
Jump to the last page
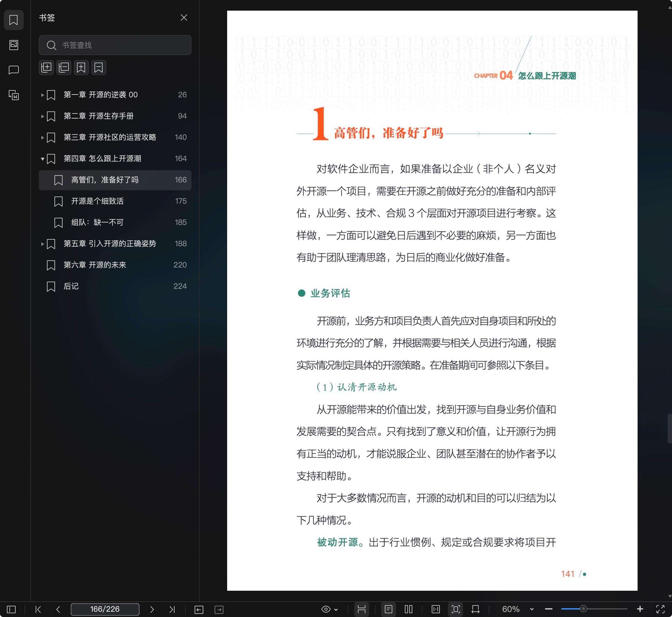click(172, 609)
